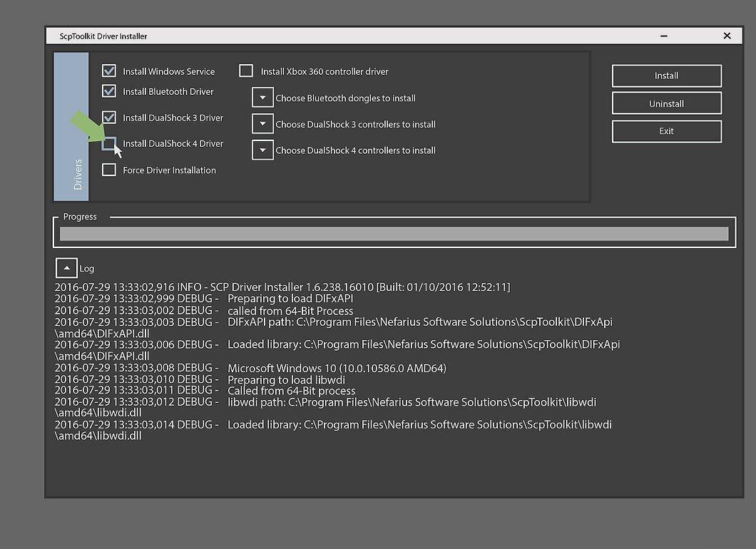The image size is (756, 549).
Task: Enable Install DualShock 4 Driver checkbox
Action: coord(109,143)
